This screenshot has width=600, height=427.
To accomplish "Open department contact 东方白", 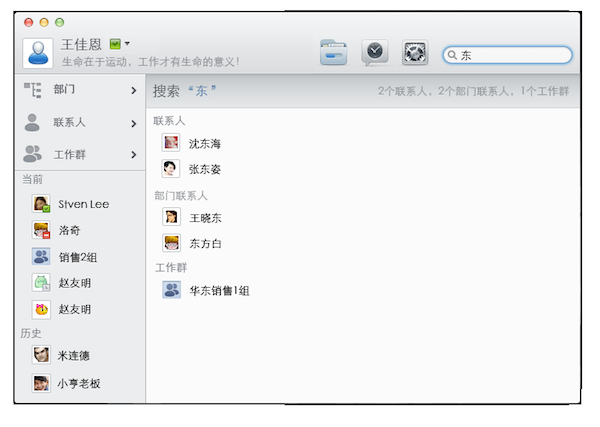I will [x=204, y=242].
